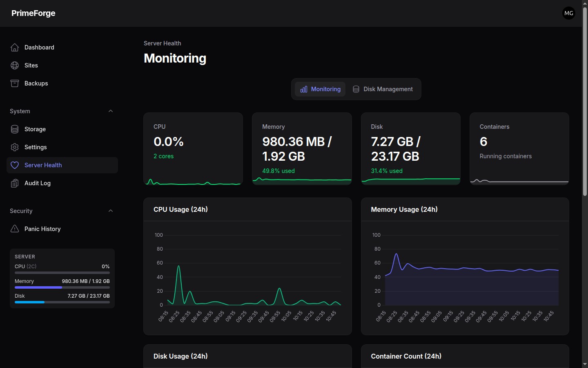Image resolution: width=588 pixels, height=368 pixels.
Task: Select the Storage database icon
Action: (x=15, y=129)
